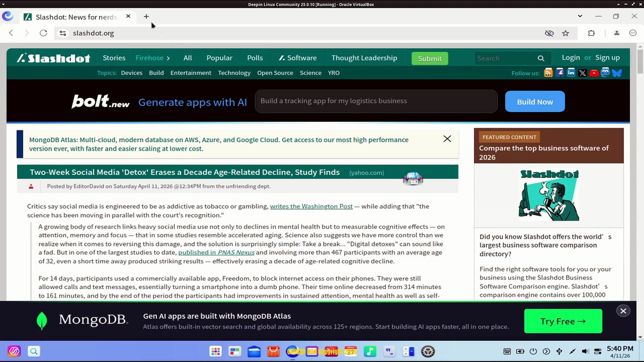Viewport: 644px width, 362px height.
Task: Bookmark this page with the star icon
Action: pos(566,33)
